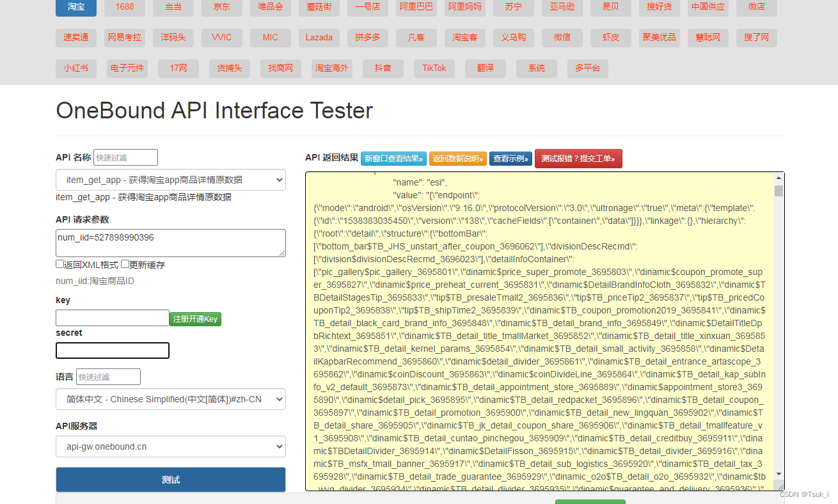The image size is (838, 504).
Task: Choose the 易贝 tab
Action: pos(611,7)
